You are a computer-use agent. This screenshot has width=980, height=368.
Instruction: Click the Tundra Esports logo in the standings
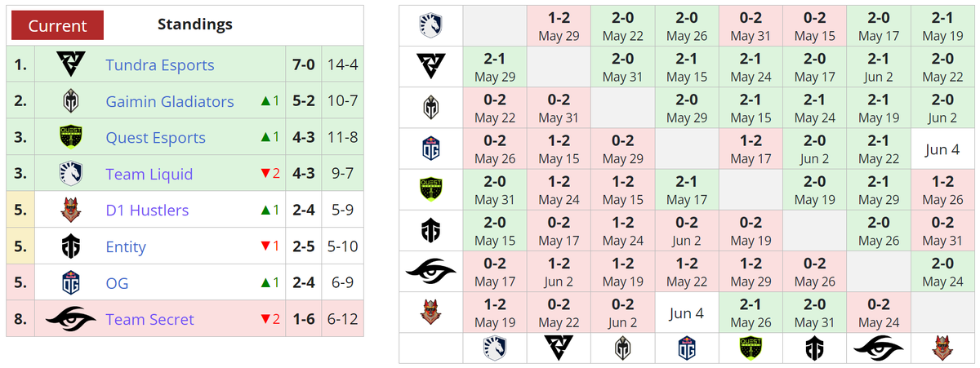tap(69, 64)
